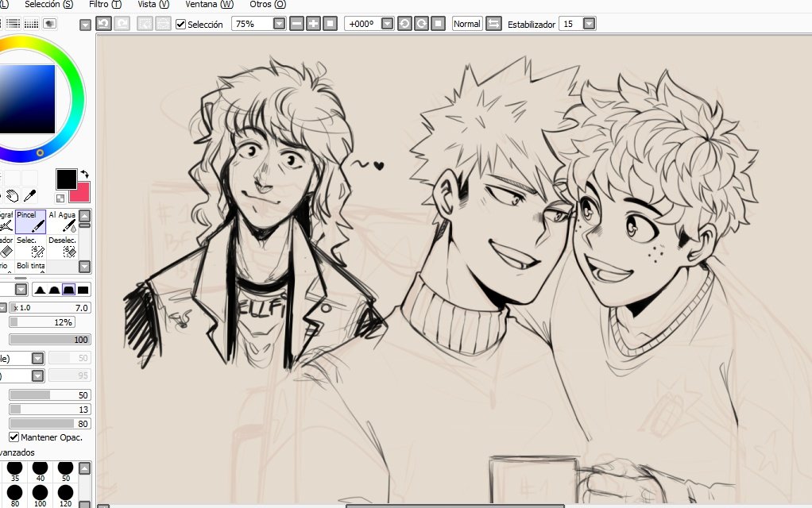Click the brush size list scroll-up arrow

tap(85, 468)
